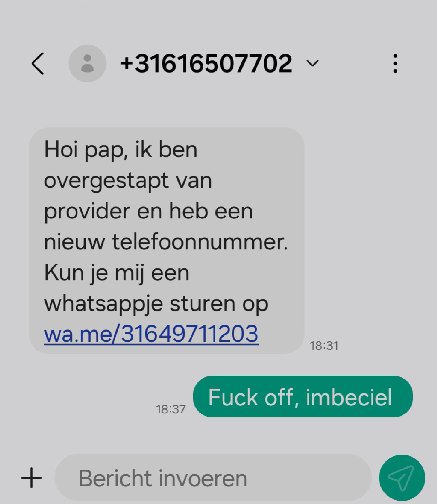The height and width of the screenshot is (504, 437).
Task: Tap the plus attachment icon
Action: pos(31,478)
